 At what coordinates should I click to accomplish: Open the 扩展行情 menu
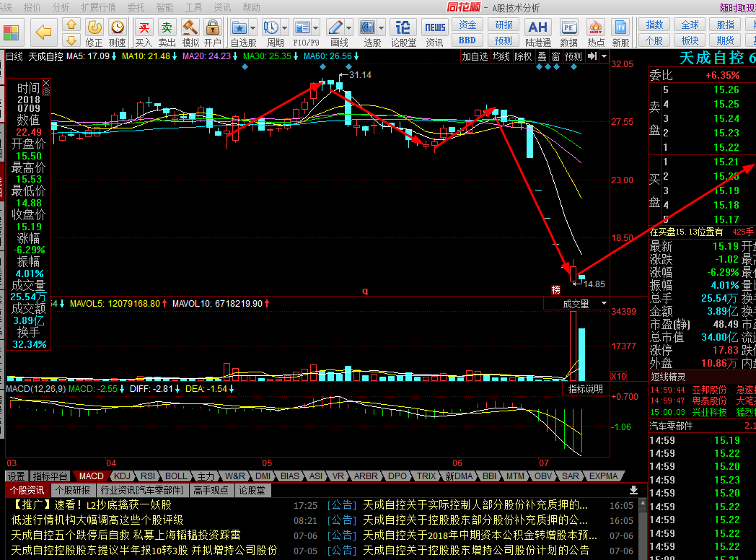click(x=98, y=7)
